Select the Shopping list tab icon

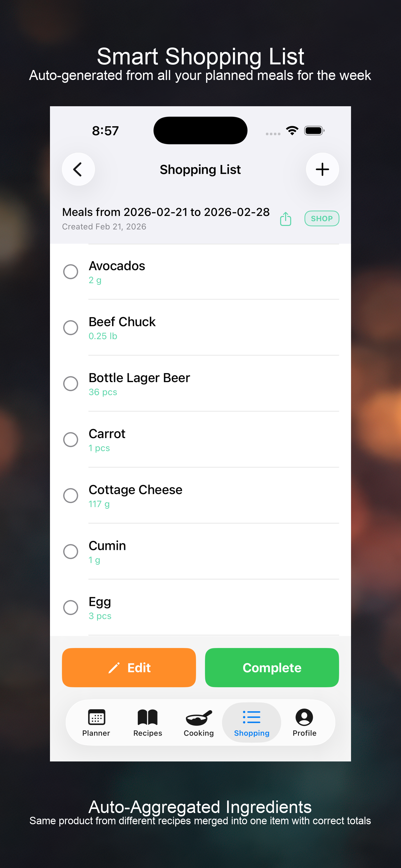tap(251, 718)
